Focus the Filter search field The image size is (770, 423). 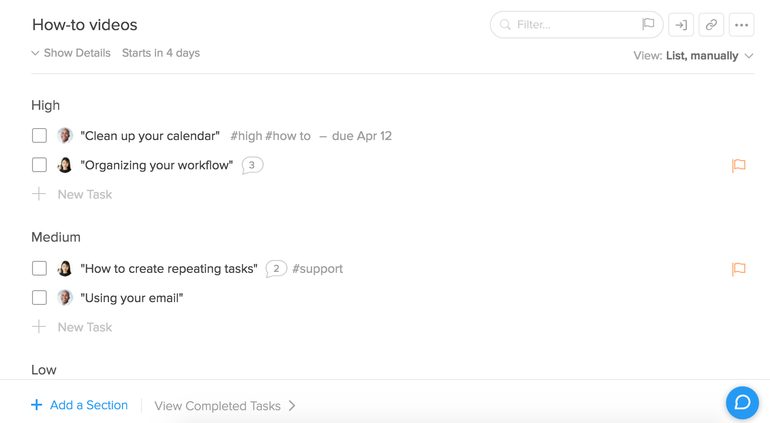(576, 25)
